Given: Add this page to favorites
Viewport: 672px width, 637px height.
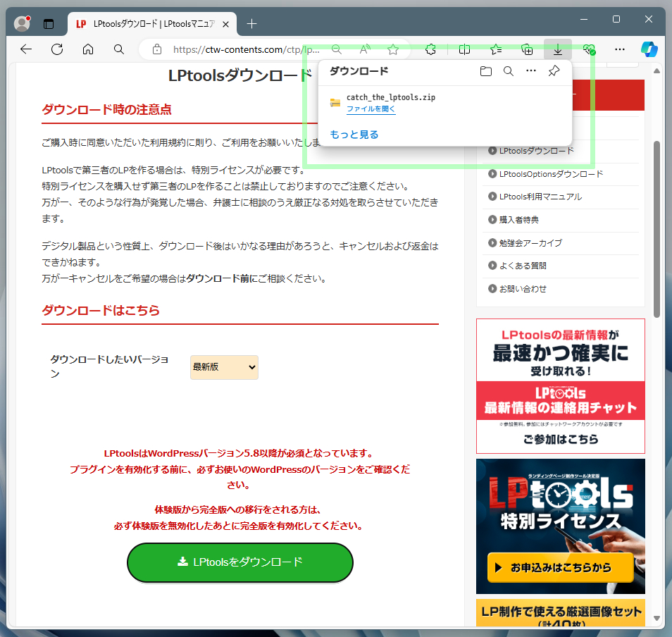Looking at the screenshot, I should click(393, 49).
